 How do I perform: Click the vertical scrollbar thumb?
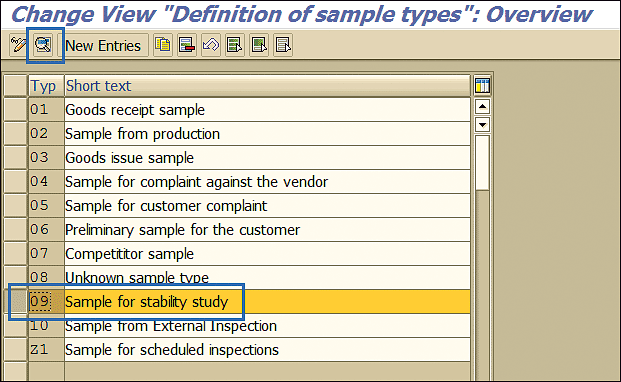click(x=482, y=163)
